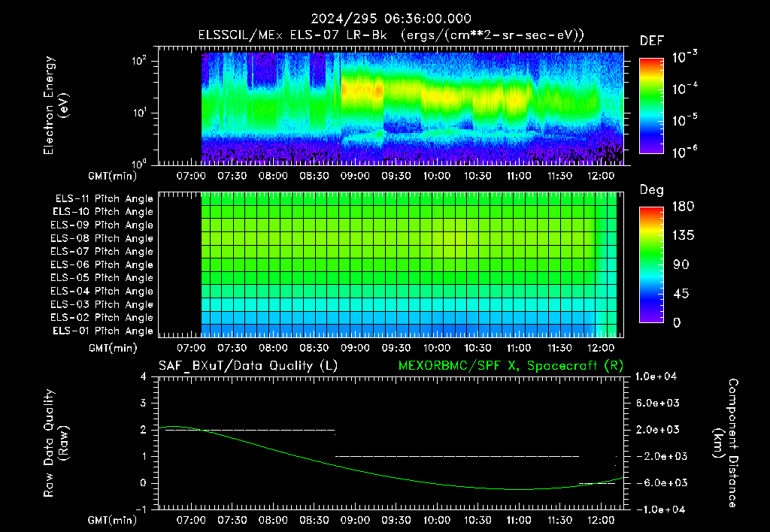
Task: Select the Electron Energy (eV) axis label
Action: pos(56,105)
